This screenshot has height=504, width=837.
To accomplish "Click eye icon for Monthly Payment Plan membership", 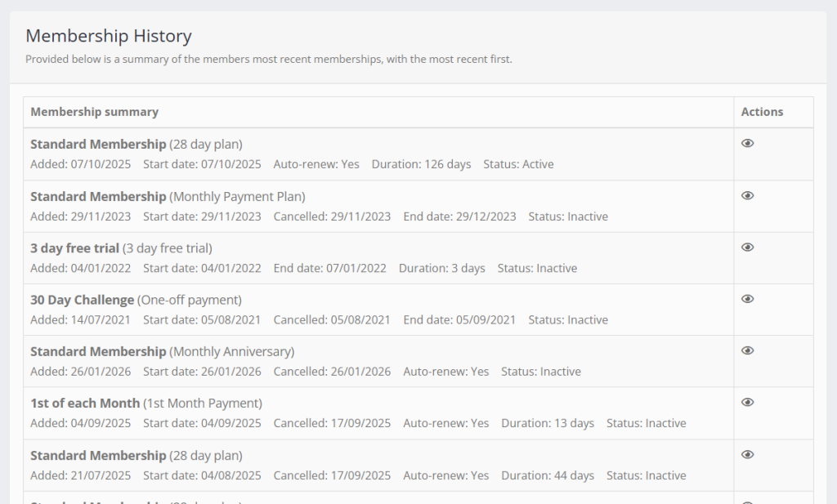I will coord(747,196).
